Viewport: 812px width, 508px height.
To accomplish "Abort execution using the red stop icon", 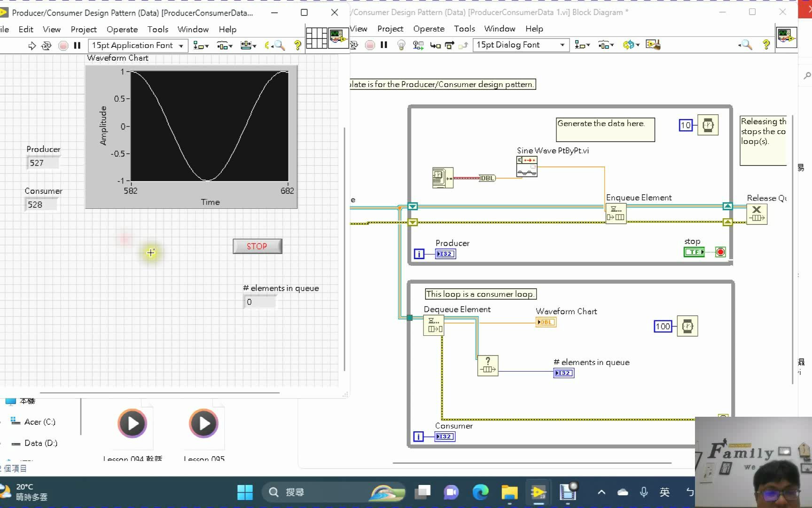I will click(x=63, y=45).
